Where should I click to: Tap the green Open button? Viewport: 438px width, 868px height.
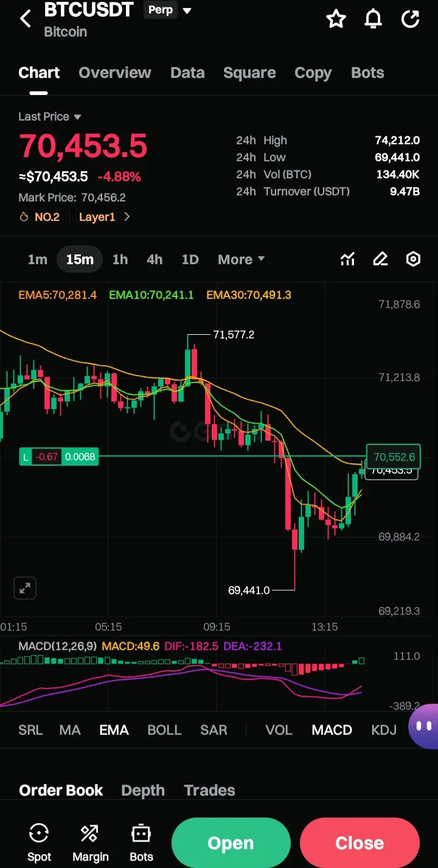231,843
